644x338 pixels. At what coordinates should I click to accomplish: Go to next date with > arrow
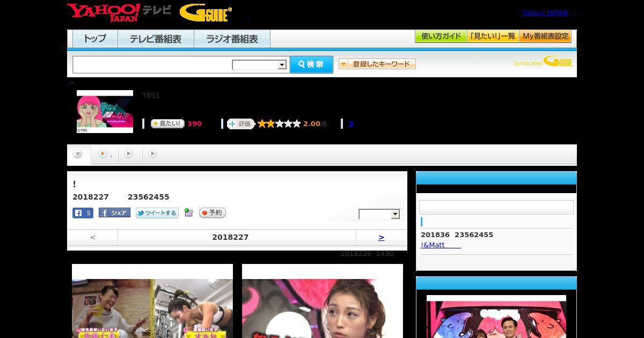(x=381, y=237)
